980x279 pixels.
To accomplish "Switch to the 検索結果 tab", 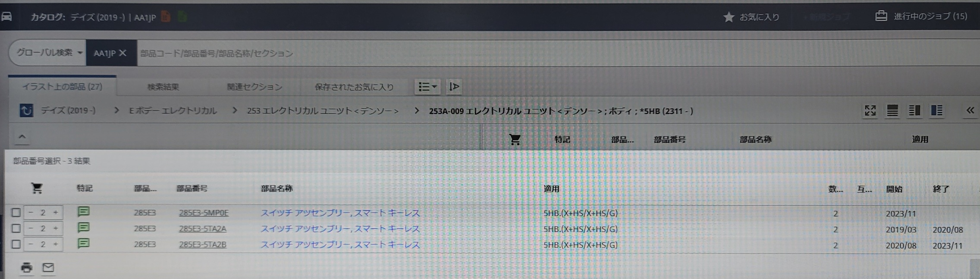I will [163, 87].
